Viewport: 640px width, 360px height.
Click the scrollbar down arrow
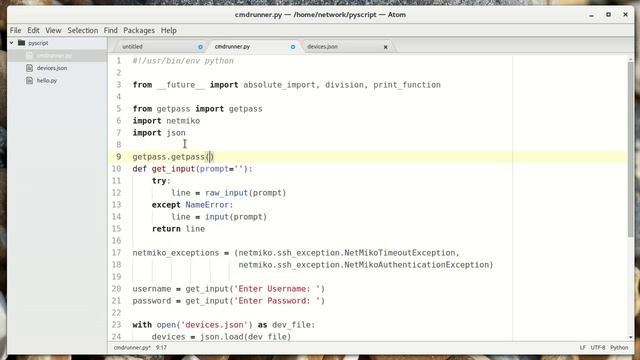[631, 338]
